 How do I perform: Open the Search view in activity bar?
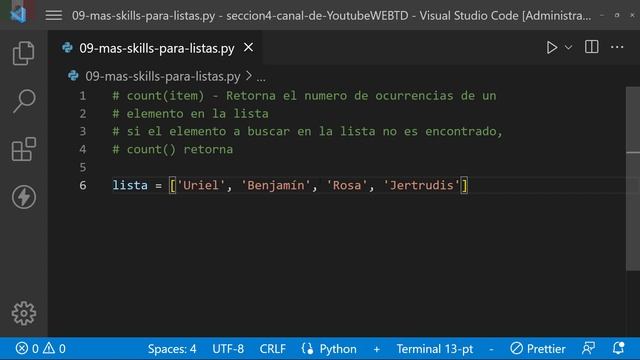click(x=23, y=101)
